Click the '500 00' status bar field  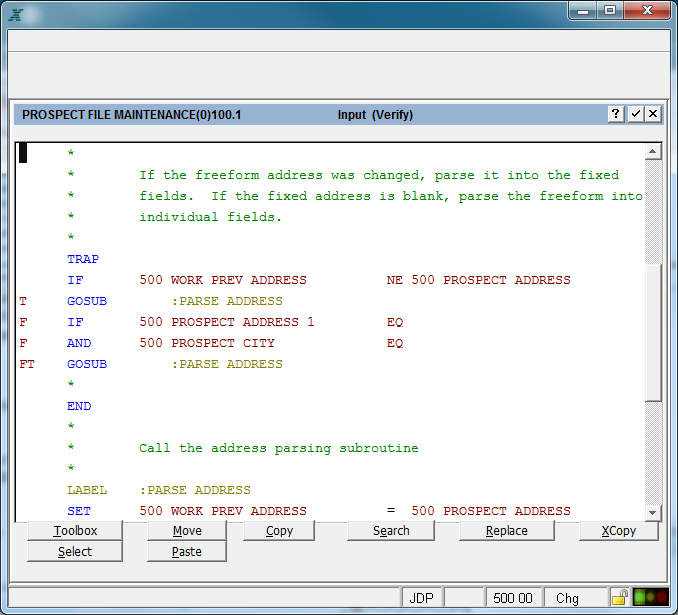513,598
